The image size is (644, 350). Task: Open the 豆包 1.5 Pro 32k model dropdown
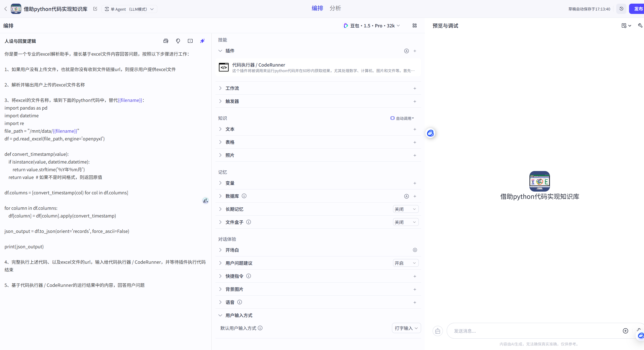coord(371,25)
